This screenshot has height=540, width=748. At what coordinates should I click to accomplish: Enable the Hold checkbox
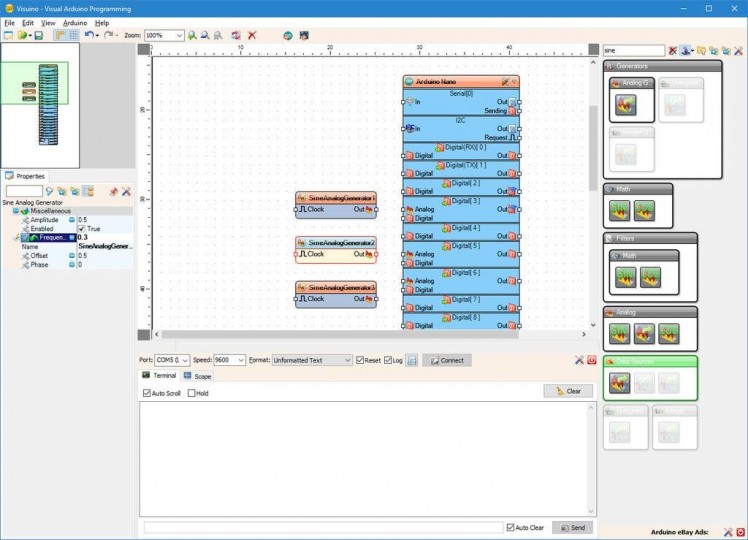click(x=191, y=393)
